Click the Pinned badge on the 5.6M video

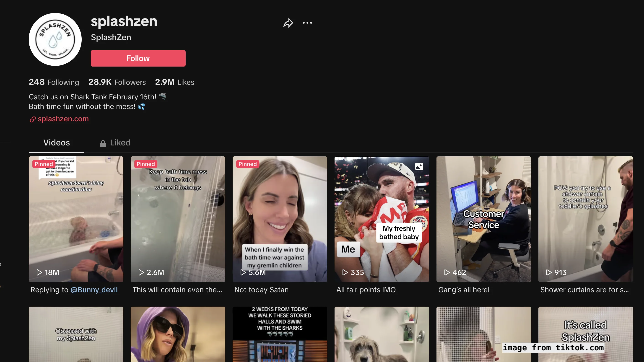click(247, 164)
